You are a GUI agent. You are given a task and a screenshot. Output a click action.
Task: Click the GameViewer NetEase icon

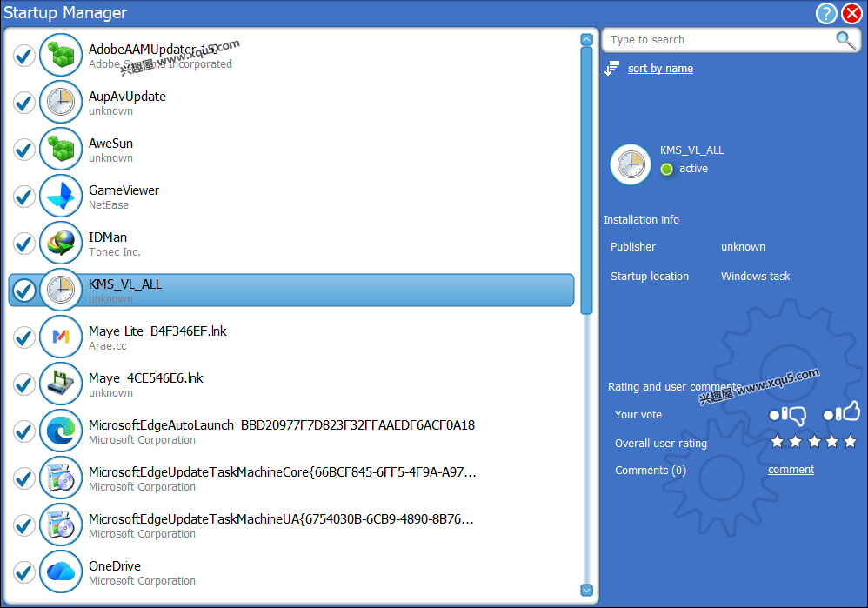pos(59,196)
